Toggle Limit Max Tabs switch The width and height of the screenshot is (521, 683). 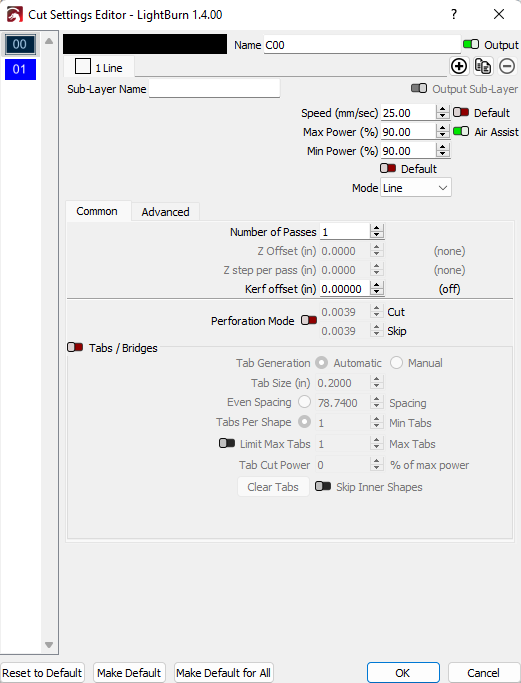click(x=227, y=443)
